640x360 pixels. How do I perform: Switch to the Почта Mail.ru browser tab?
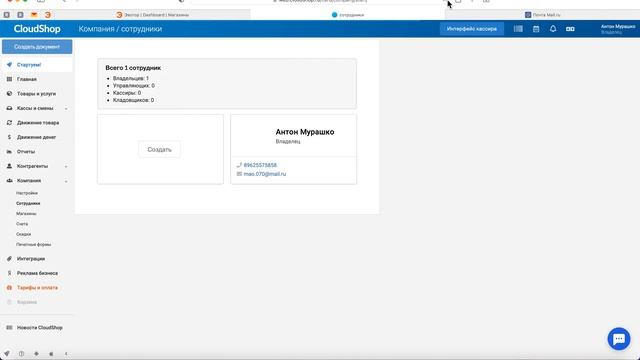pos(542,15)
